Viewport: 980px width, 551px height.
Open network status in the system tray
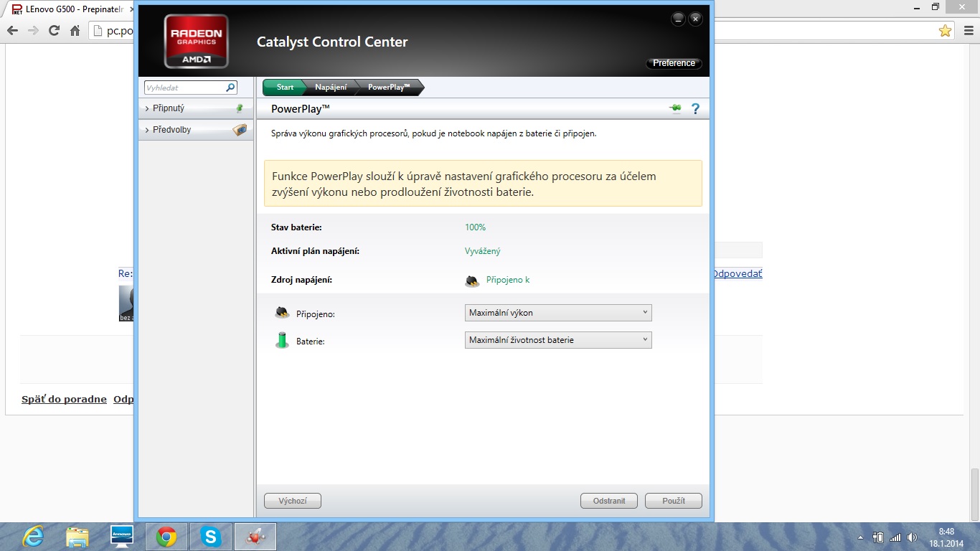pyautogui.click(x=895, y=537)
